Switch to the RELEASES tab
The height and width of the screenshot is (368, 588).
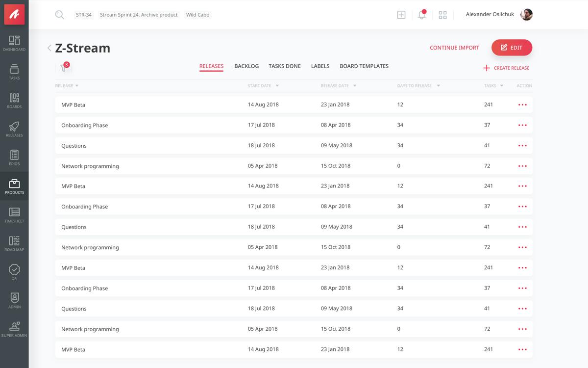[x=211, y=66]
